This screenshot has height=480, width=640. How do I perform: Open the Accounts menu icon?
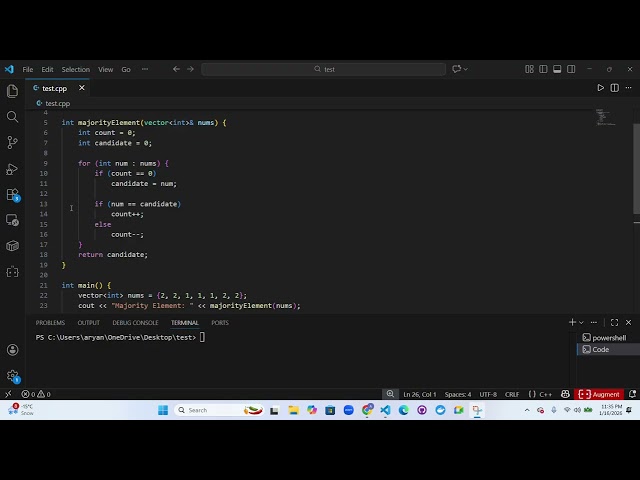pos(12,350)
